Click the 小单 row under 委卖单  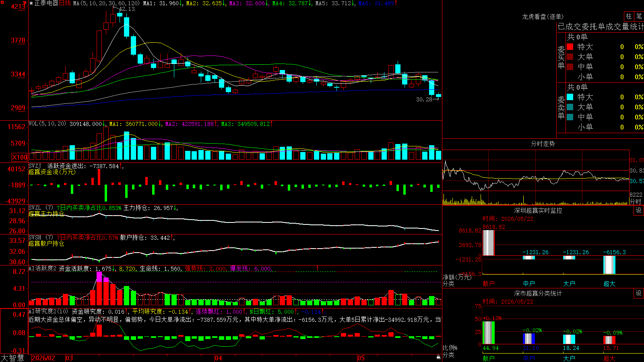click(x=605, y=127)
